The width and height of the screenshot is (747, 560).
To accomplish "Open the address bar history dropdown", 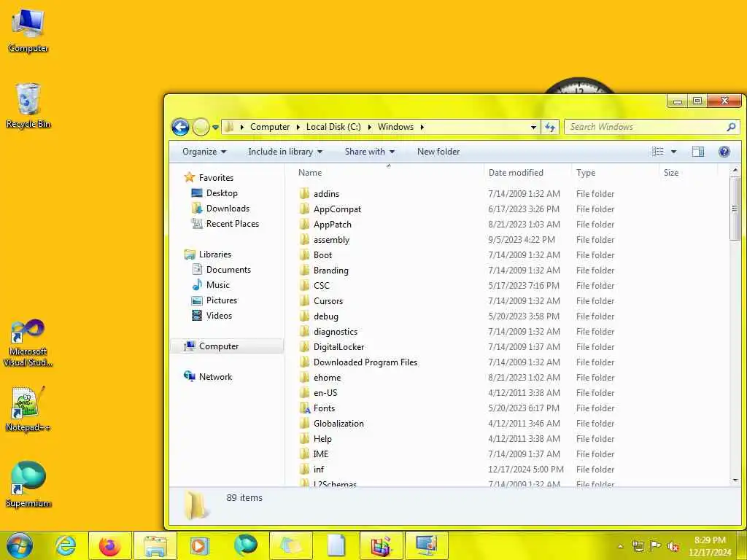I will tap(533, 127).
